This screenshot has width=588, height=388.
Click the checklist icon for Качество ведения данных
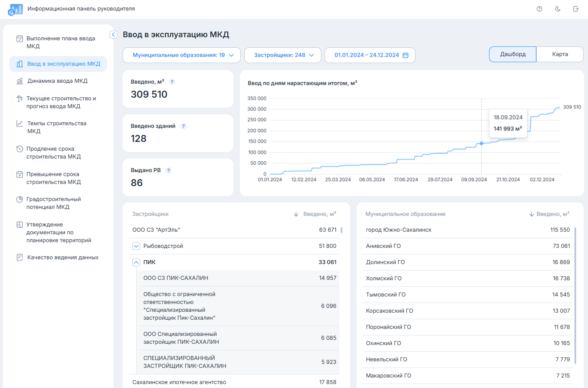[20, 257]
